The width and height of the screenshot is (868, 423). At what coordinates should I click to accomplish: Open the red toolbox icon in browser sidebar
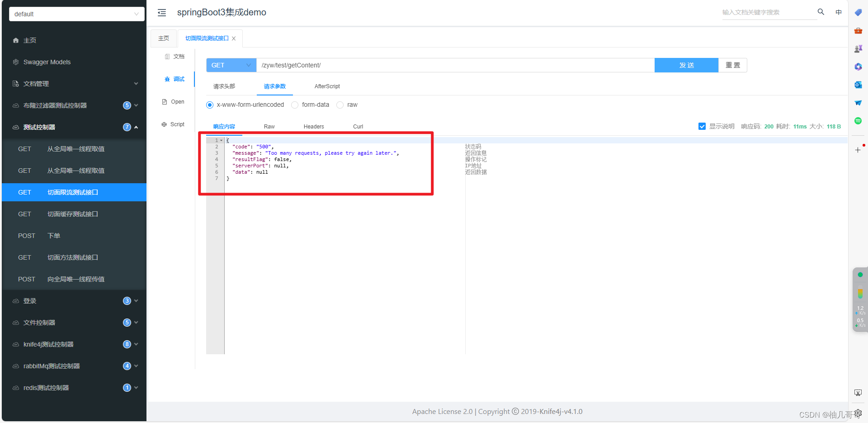pyautogui.click(x=858, y=31)
